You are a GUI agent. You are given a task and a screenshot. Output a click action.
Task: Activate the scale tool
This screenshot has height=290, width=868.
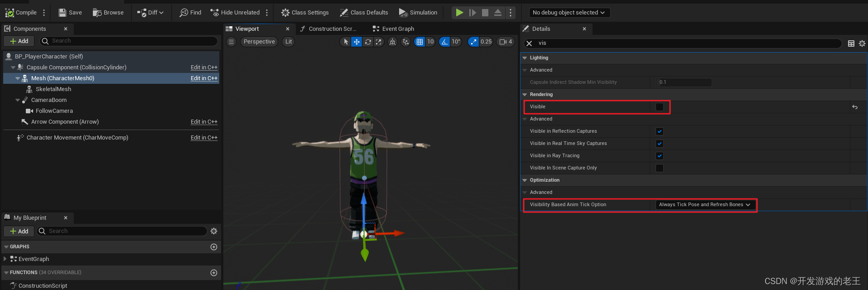[379, 42]
